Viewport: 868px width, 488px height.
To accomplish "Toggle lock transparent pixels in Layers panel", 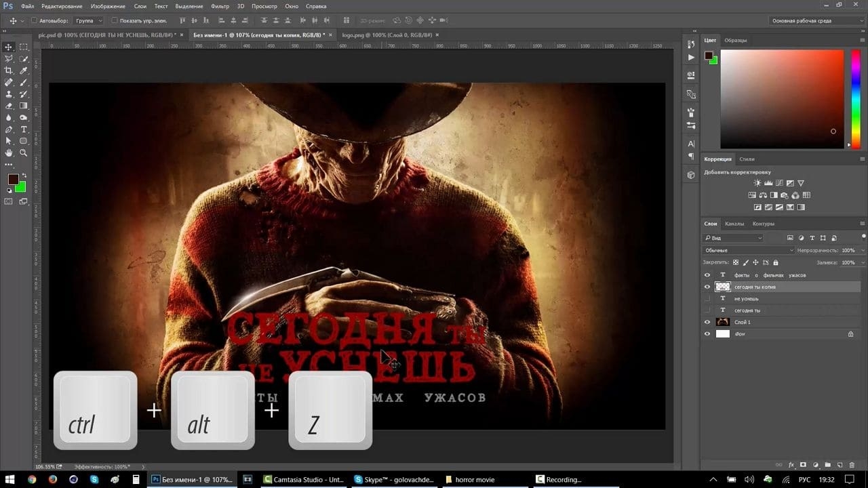I will [737, 262].
